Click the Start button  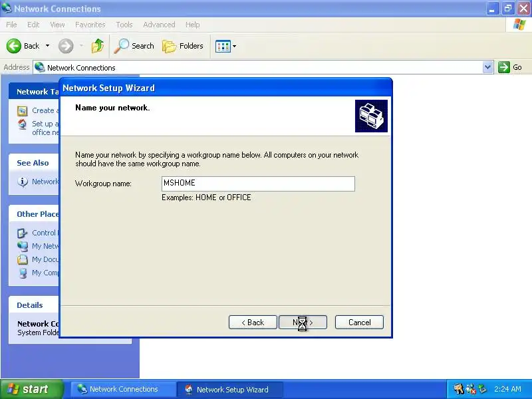tap(32, 389)
